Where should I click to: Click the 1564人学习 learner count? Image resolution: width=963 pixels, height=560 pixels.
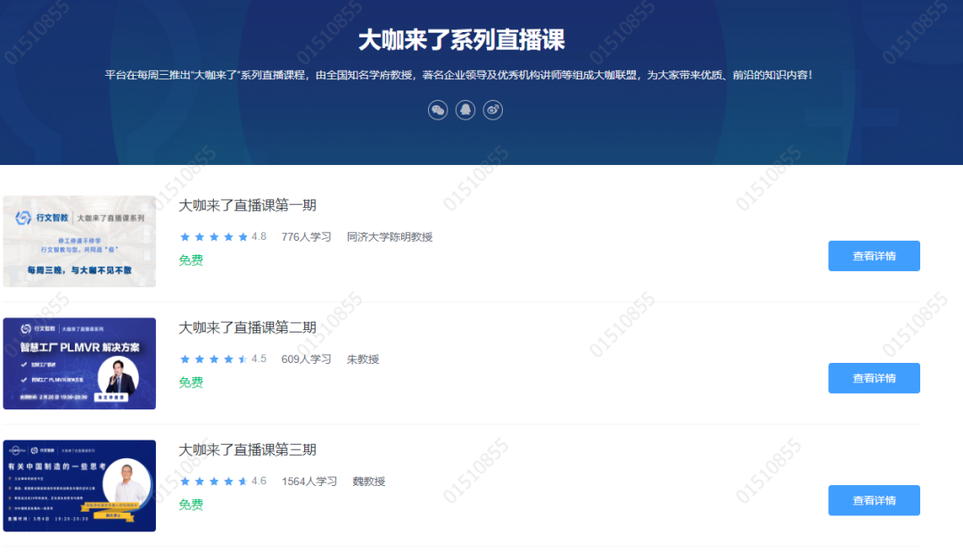(309, 482)
